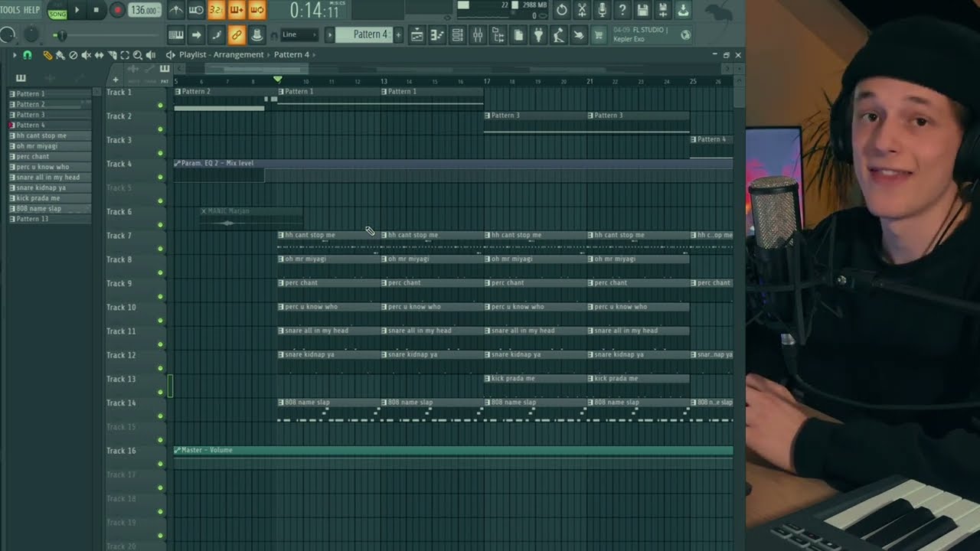Select Pattern 13 in picker list

coord(50,219)
